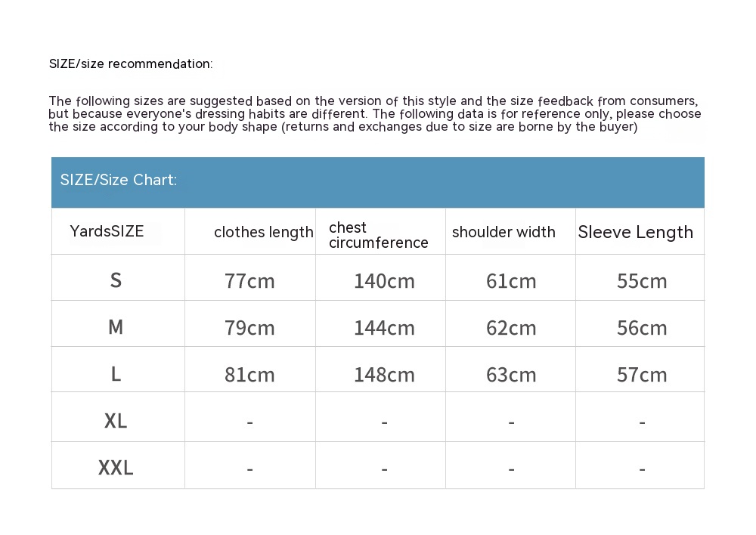Screen dimensions: 756x535
Task: Select the XL size row label
Action: click(x=116, y=421)
